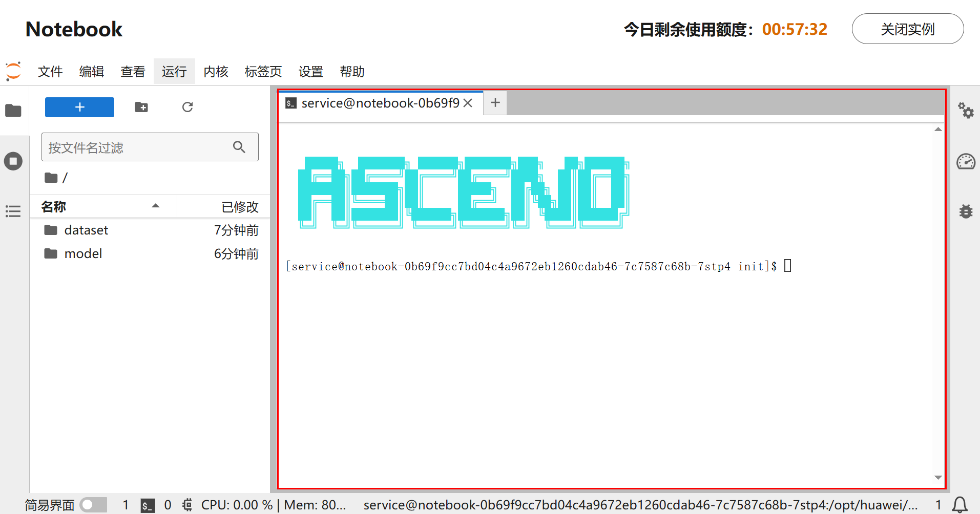Click the root folder breadcrumb icon
Screen dimensions: 980x514
point(51,178)
